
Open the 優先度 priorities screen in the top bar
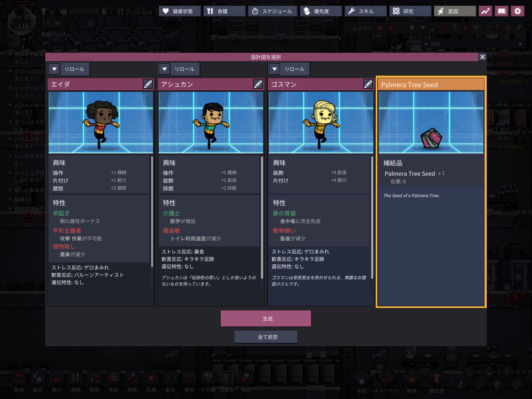321,11
